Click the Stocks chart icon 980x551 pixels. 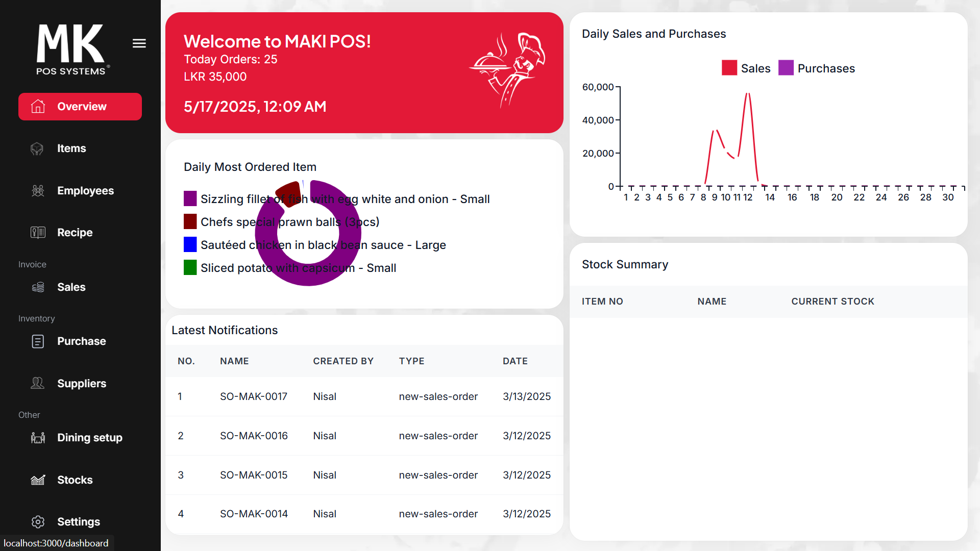38,480
